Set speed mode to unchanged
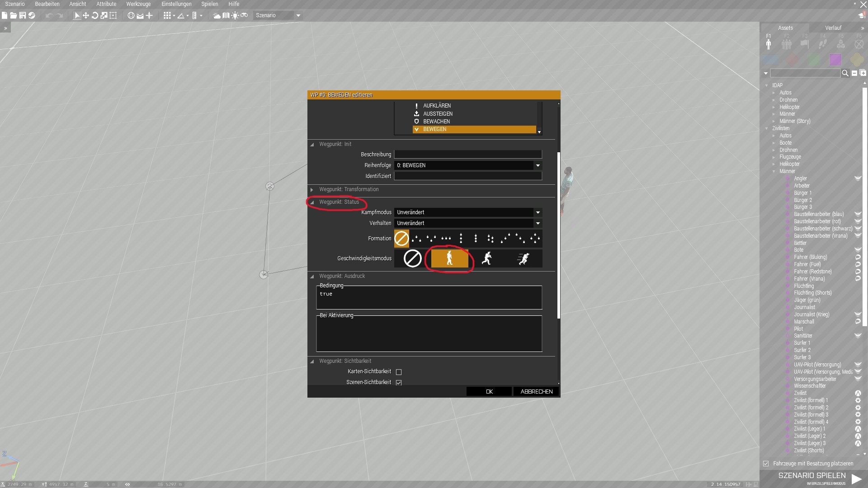868x488 pixels. click(x=412, y=258)
